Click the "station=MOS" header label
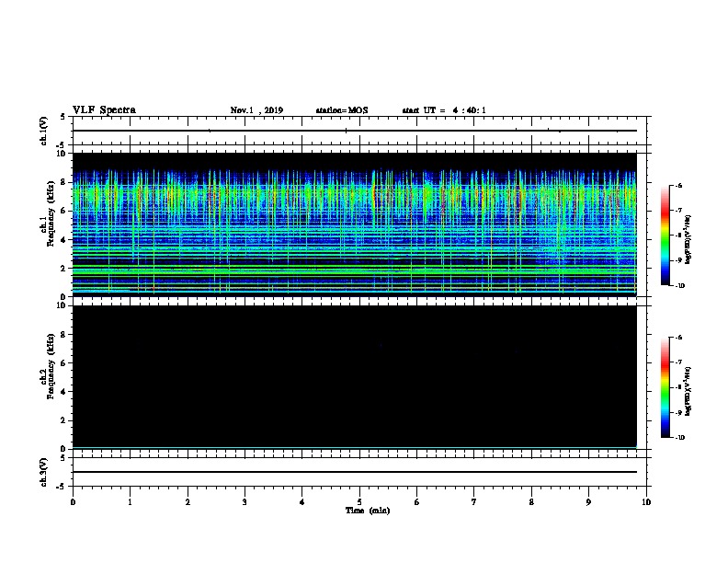 coord(342,110)
